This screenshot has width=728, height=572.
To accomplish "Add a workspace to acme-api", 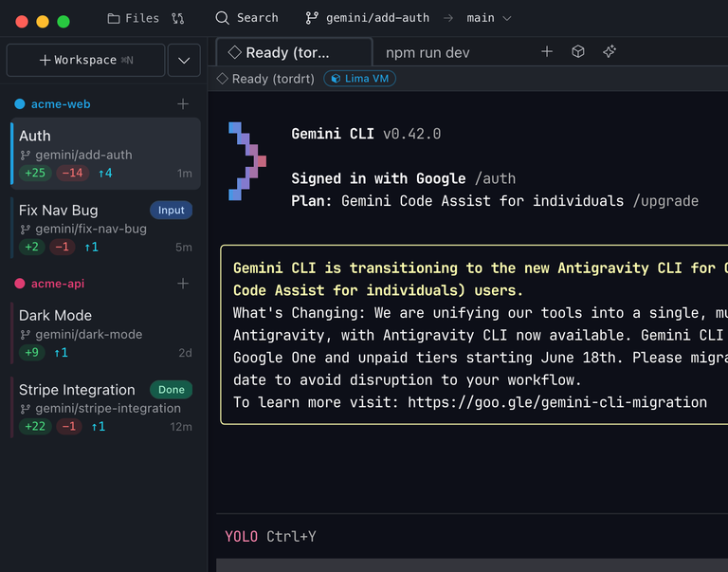I will tap(183, 284).
